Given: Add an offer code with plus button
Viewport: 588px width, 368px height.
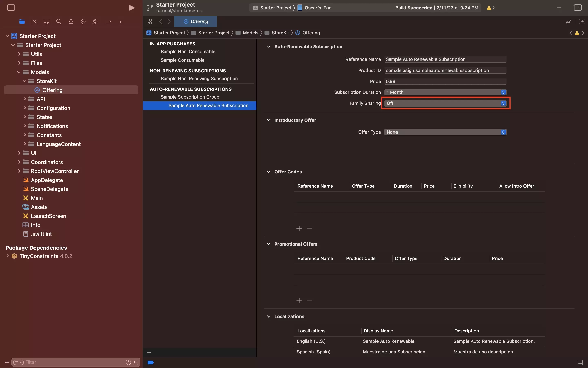Looking at the screenshot, I should coord(299,228).
